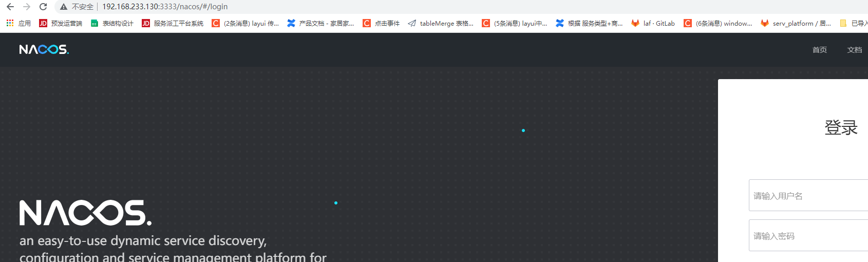The width and height of the screenshot is (868, 262).
Task: Open the serv_platform GitLab bookmark
Action: pyautogui.click(x=796, y=23)
